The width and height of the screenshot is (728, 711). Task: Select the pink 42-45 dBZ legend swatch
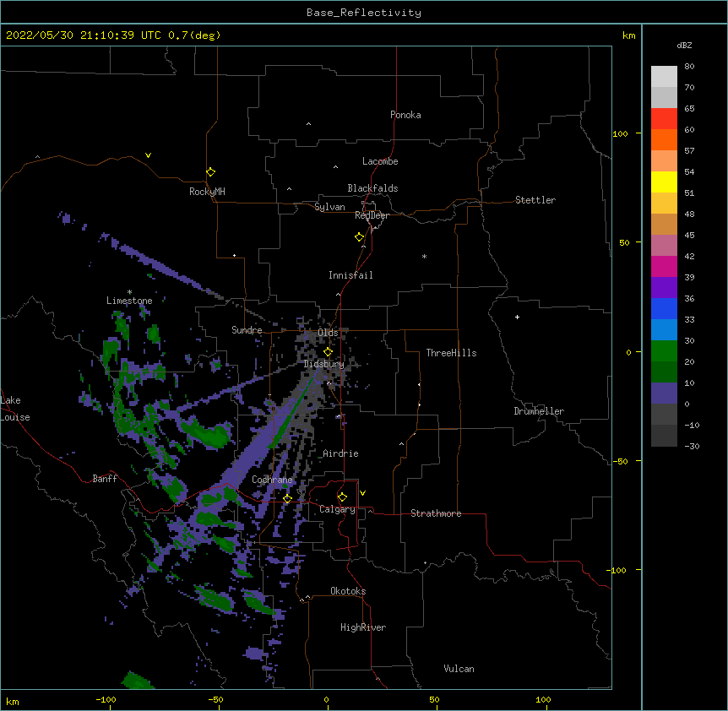664,246
